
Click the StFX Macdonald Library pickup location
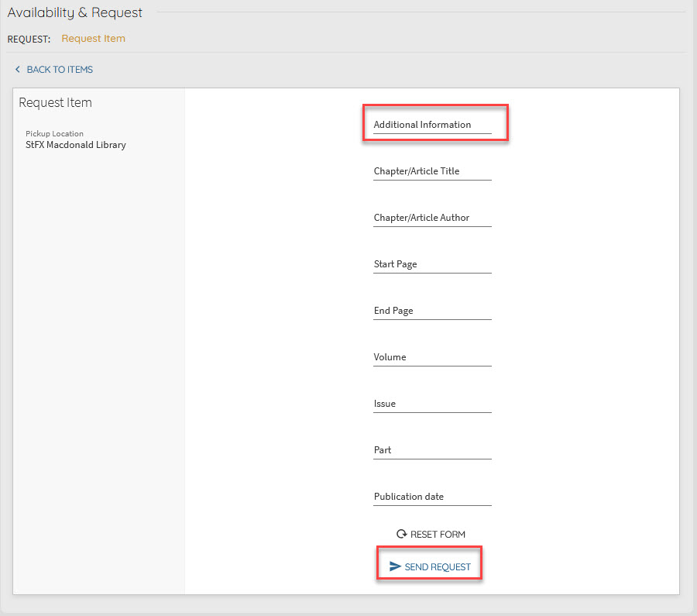click(76, 145)
